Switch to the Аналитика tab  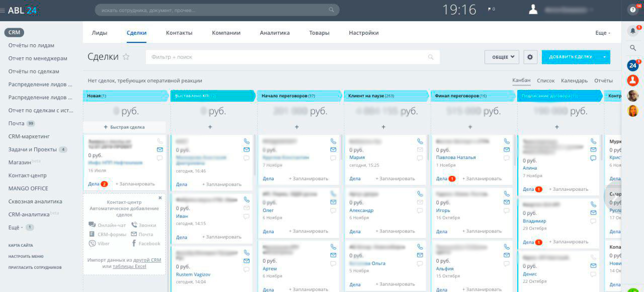point(275,33)
